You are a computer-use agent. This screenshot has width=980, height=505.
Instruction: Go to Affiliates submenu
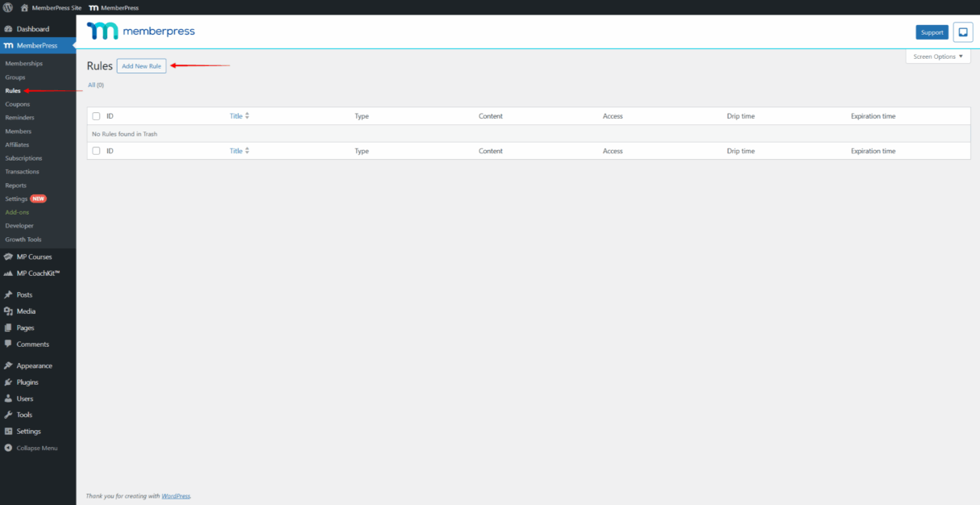click(17, 144)
